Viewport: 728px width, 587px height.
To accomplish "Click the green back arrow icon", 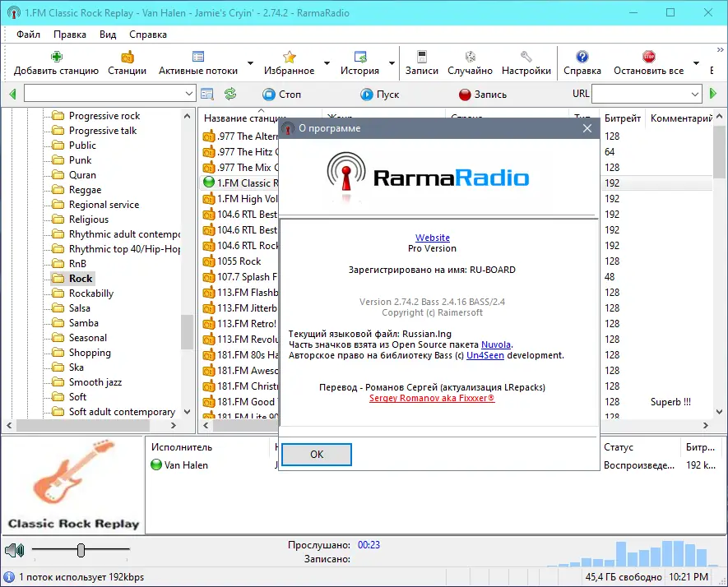I will click(12, 95).
